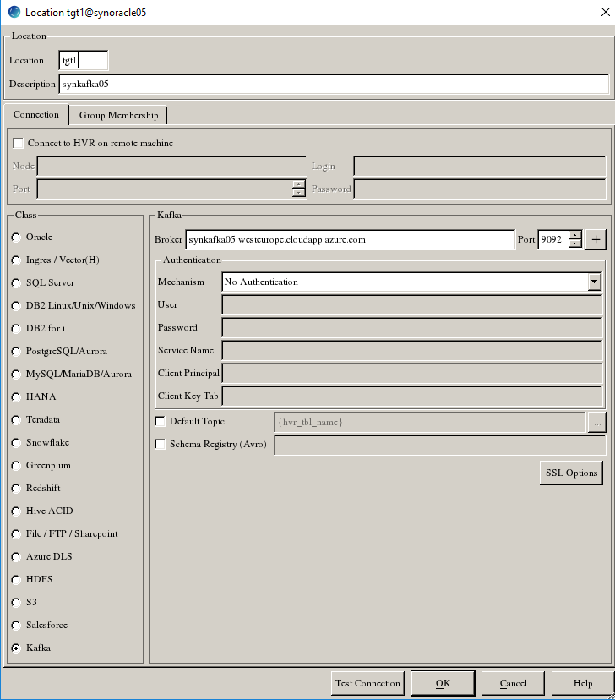This screenshot has width=615, height=700.
Task: Switch to the Connection tab
Action: click(36, 114)
